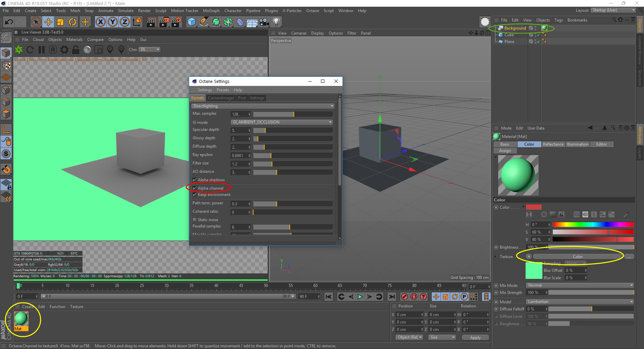
Task: Open the Layout Startup dropdown
Action: [613, 10]
